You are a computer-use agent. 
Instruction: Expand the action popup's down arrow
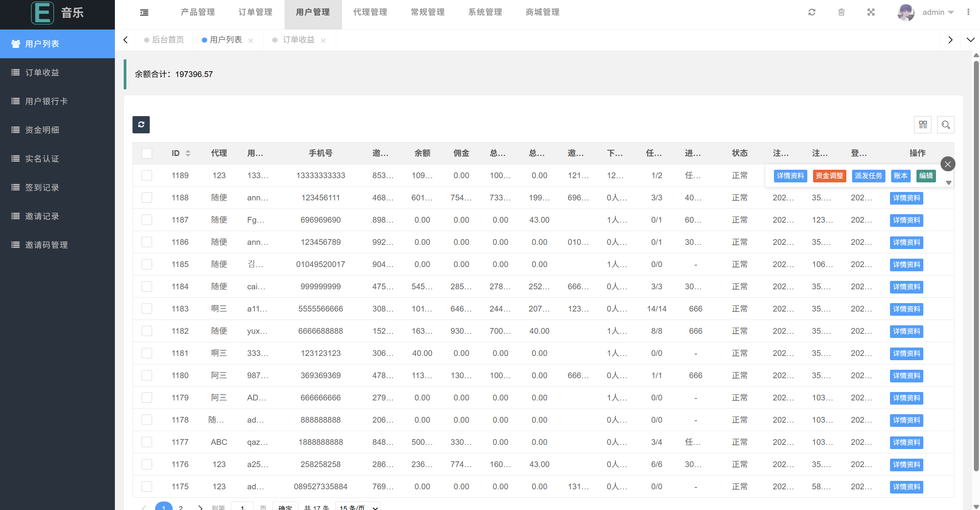(x=949, y=183)
